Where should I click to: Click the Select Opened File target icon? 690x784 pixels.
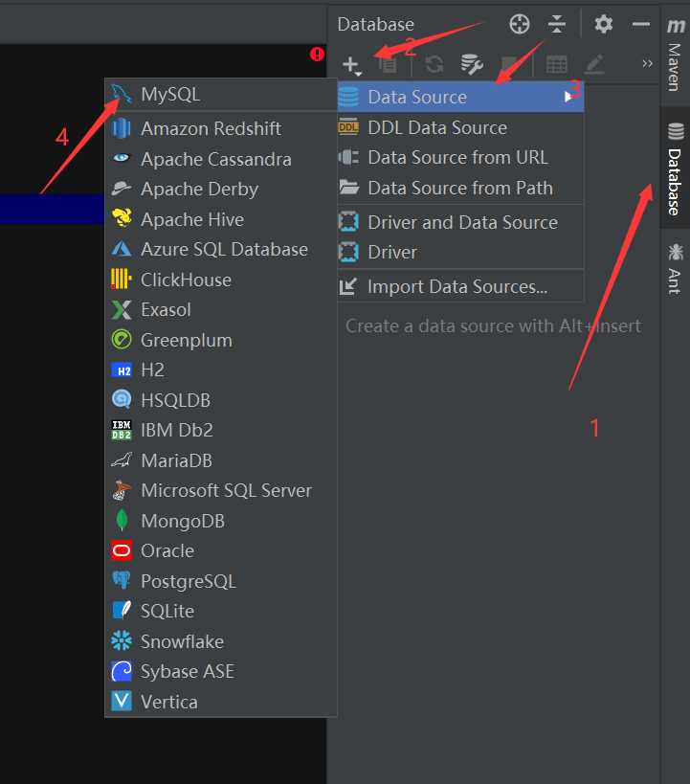click(519, 24)
